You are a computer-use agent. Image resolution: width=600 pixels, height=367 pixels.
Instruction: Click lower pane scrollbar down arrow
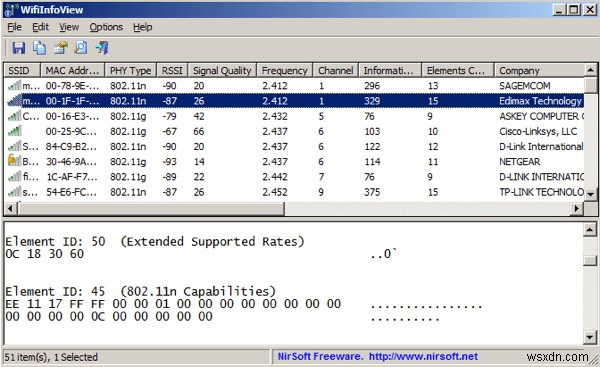point(589,338)
